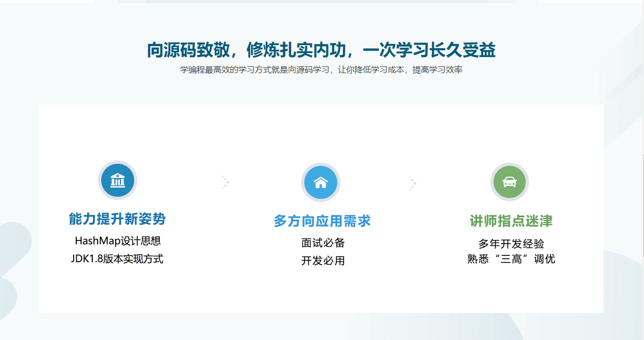The width and height of the screenshot is (644, 340).
Task: Click the faint circle decoration at bottom right
Action: point(623,290)
